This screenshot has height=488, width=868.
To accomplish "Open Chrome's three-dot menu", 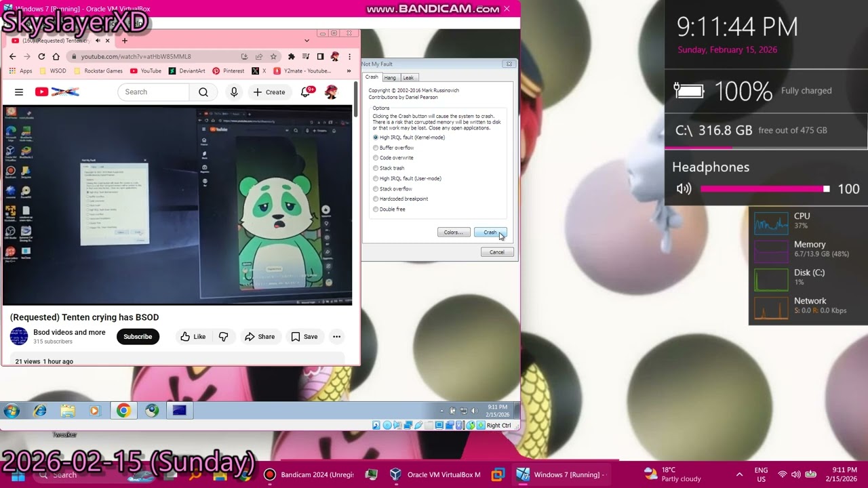I will coord(349,56).
